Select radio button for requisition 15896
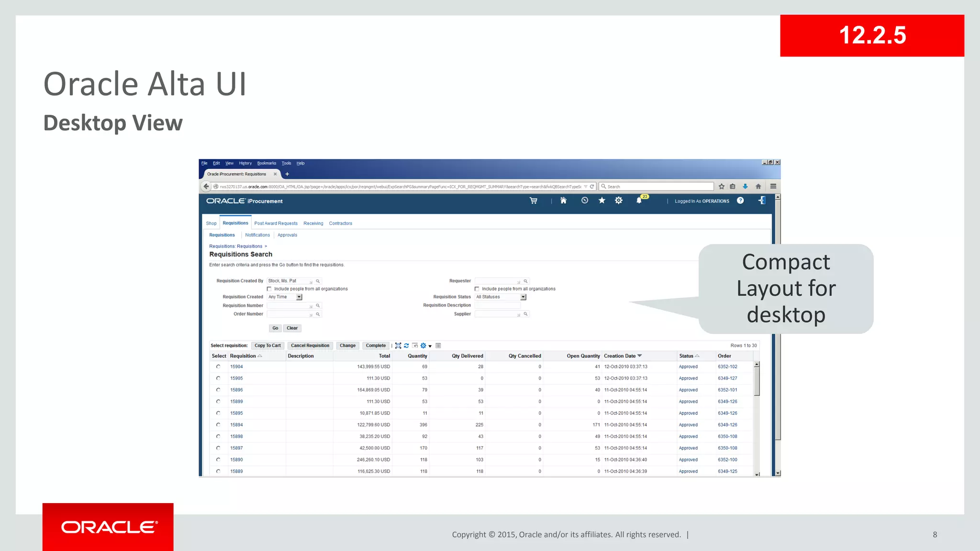Viewport: 980px width, 551px height. [218, 390]
